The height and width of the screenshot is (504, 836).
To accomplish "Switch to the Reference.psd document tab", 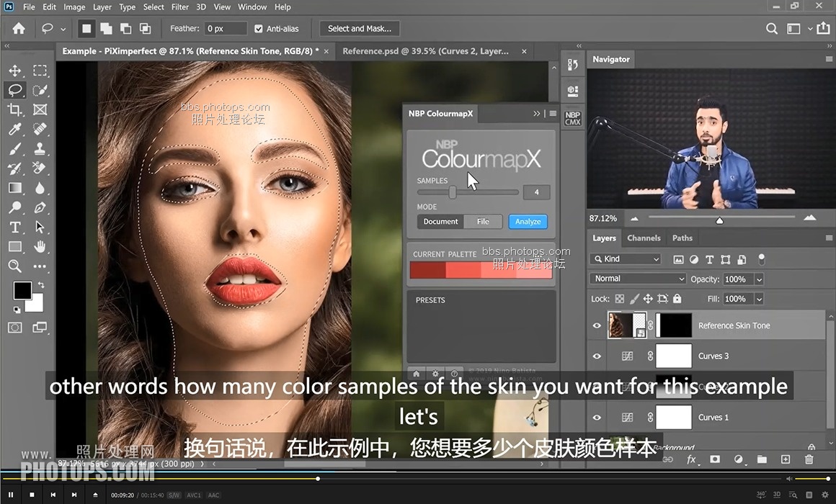I will coord(425,51).
